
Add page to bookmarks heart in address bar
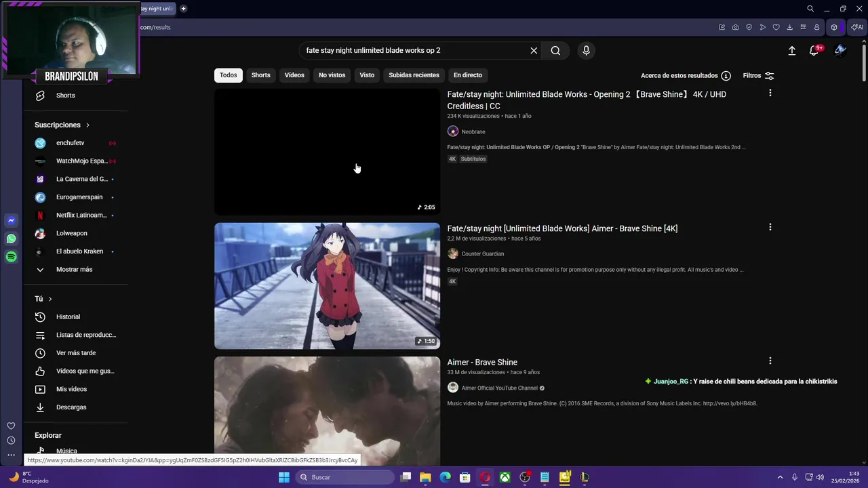776,27
